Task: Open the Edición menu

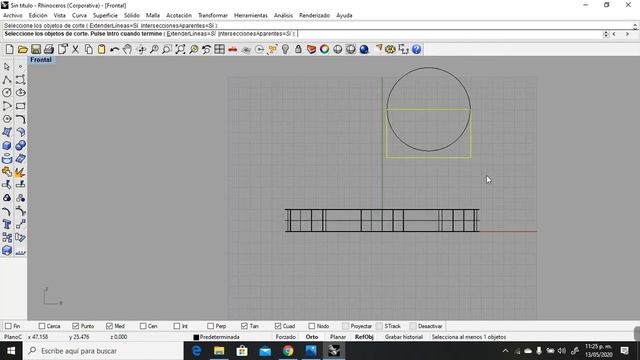Action: pyautogui.click(x=38, y=16)
